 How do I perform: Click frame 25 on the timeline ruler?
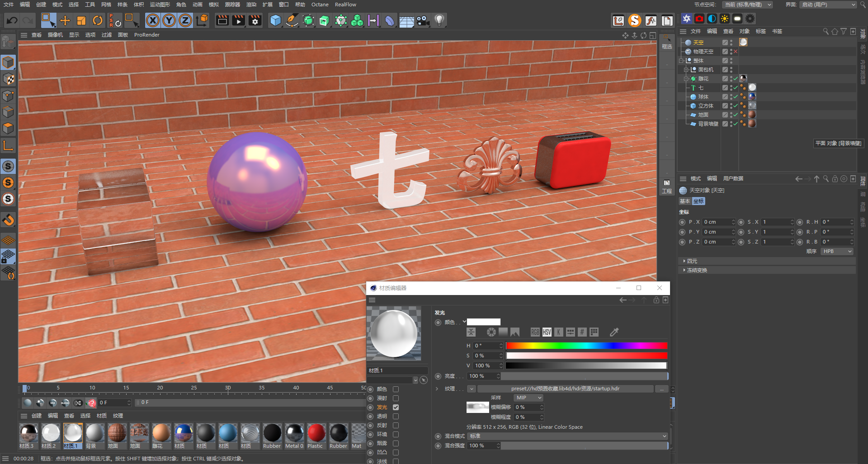(x=194, y=388)
